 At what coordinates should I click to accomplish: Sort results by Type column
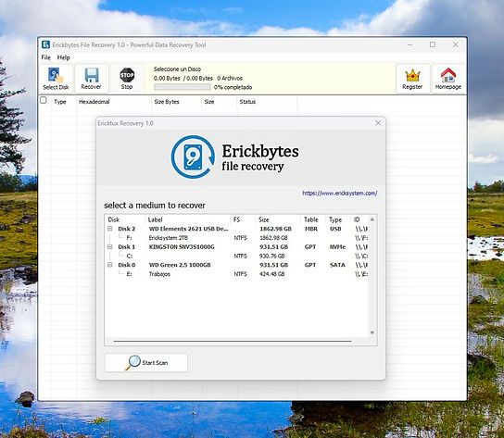60,102
